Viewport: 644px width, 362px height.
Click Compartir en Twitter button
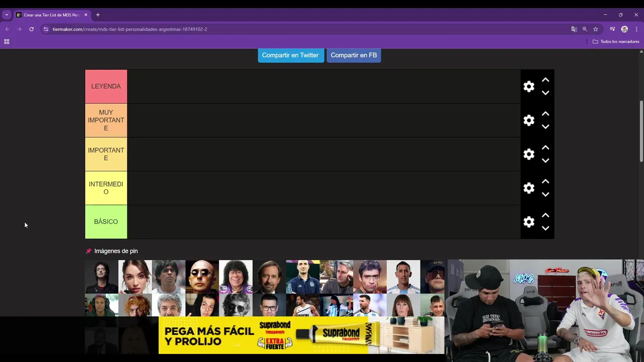click(290, 55)
